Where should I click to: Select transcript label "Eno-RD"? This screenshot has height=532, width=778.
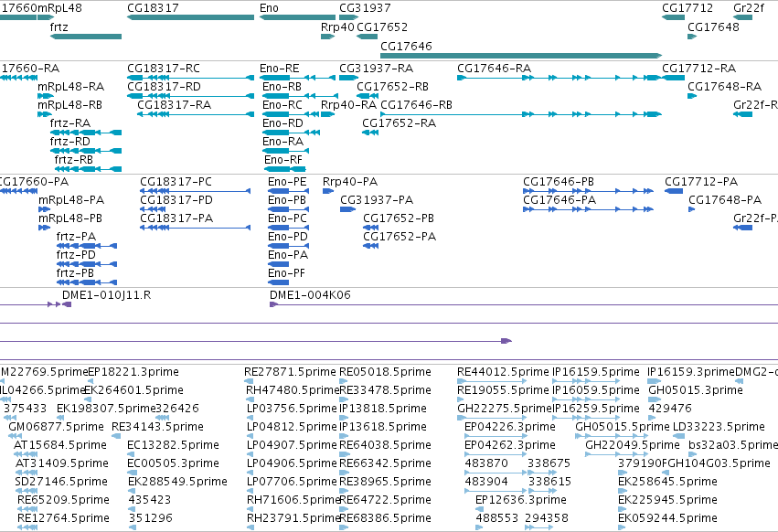[x=282, y=123]
